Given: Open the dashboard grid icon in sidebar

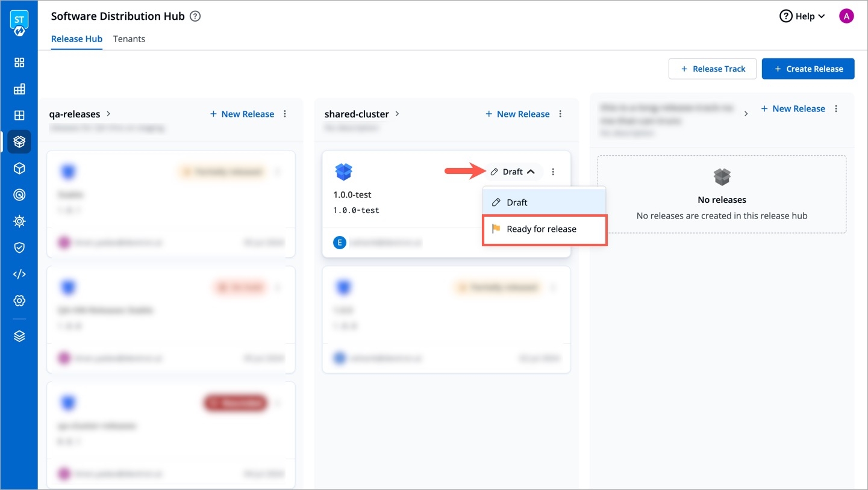Looking at the screenshot, I should 19,63.
